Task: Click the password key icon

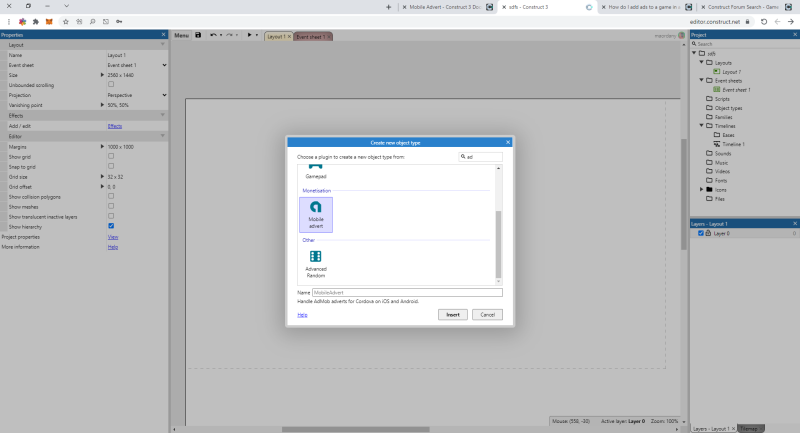Action: [x=119, y=21]
